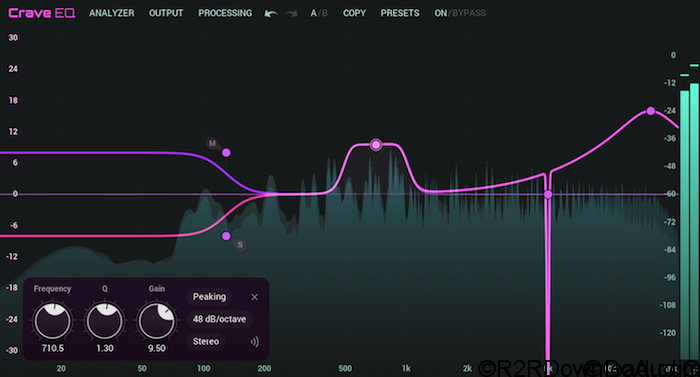Viewport: 700px width, 377px height.
Task: Click the S channel tag
Action: 240,245
